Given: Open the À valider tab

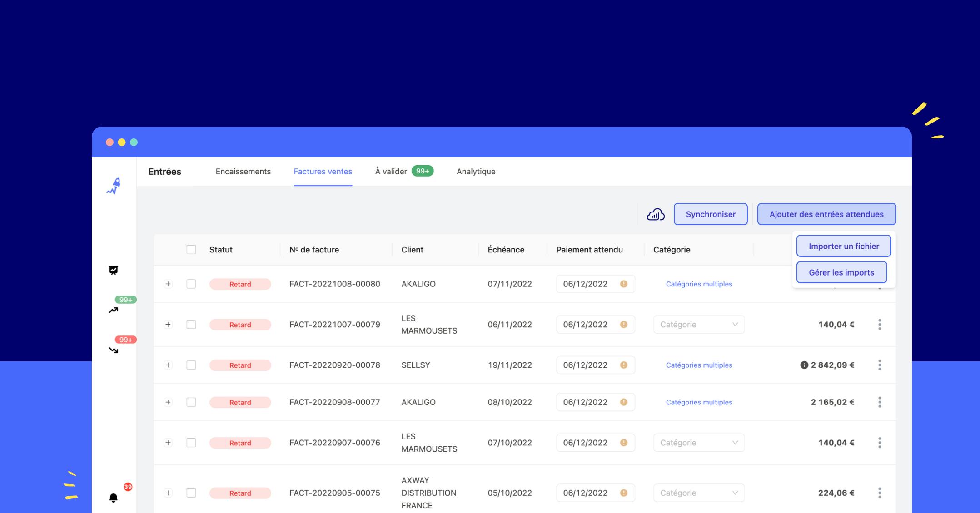Looking at the screenshot, I should [391, 172].
